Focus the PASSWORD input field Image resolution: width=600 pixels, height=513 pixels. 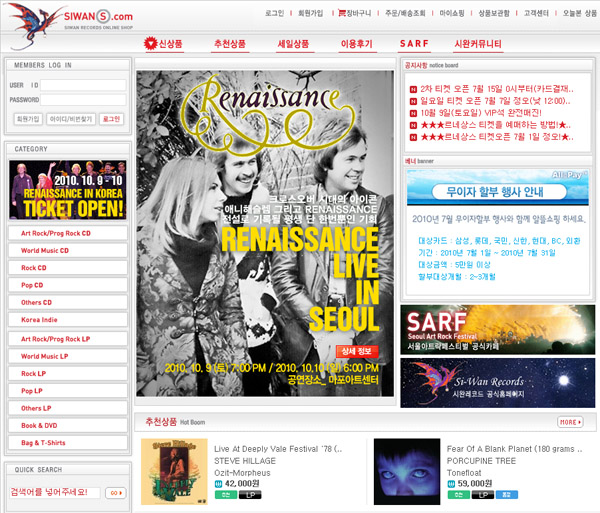(x=83, y=100)
